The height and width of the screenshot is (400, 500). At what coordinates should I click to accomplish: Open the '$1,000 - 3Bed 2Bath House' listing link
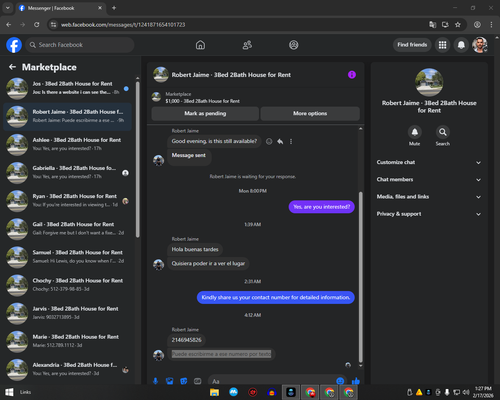click(x=203, y=101)
